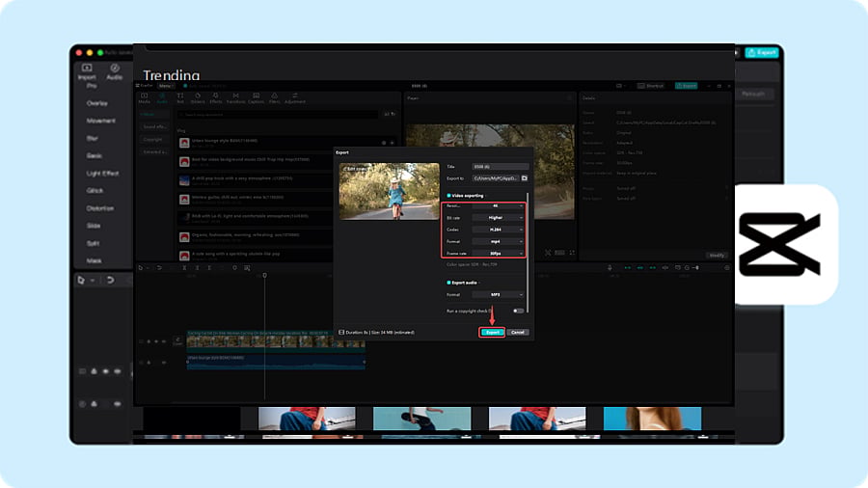Click the timeline zoom slider

point(696,268)
